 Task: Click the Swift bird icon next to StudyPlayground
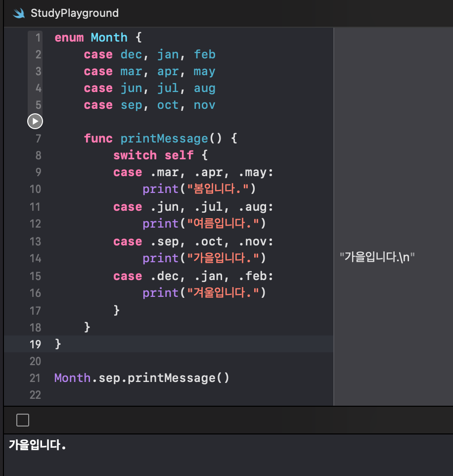pos(19,13)
